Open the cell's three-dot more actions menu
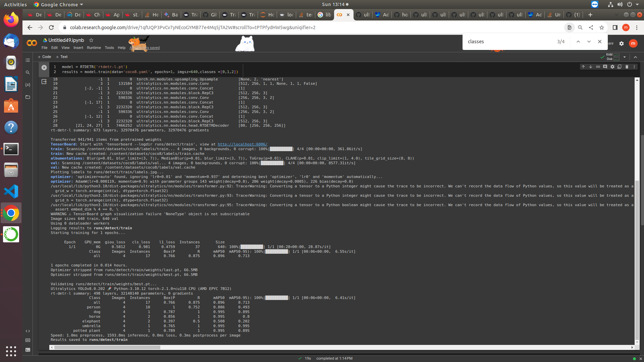This screenshot has width=644, height=362. [x=634, y=67]
